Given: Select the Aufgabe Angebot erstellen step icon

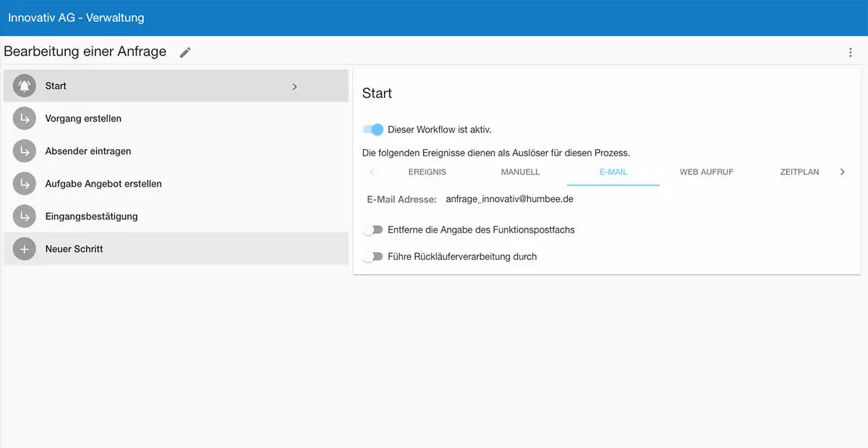Looking at the screenshot, I should pos(24,183).
